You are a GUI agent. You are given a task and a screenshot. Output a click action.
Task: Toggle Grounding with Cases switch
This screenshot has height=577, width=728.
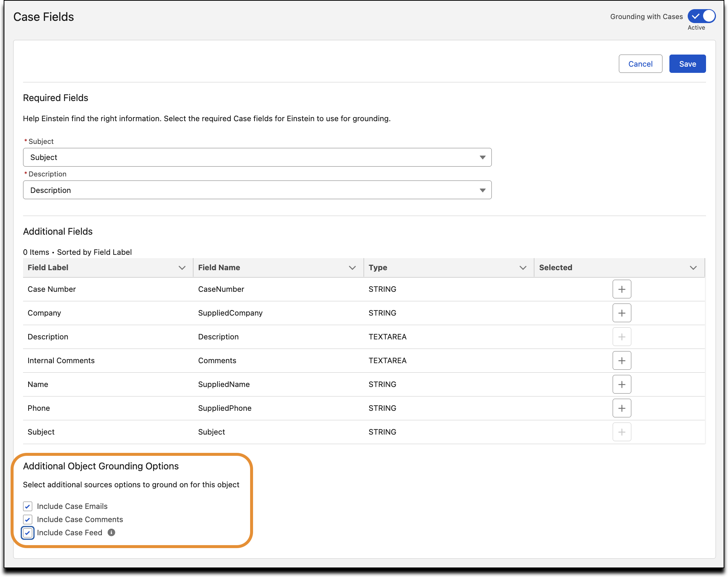click(701, 16)
